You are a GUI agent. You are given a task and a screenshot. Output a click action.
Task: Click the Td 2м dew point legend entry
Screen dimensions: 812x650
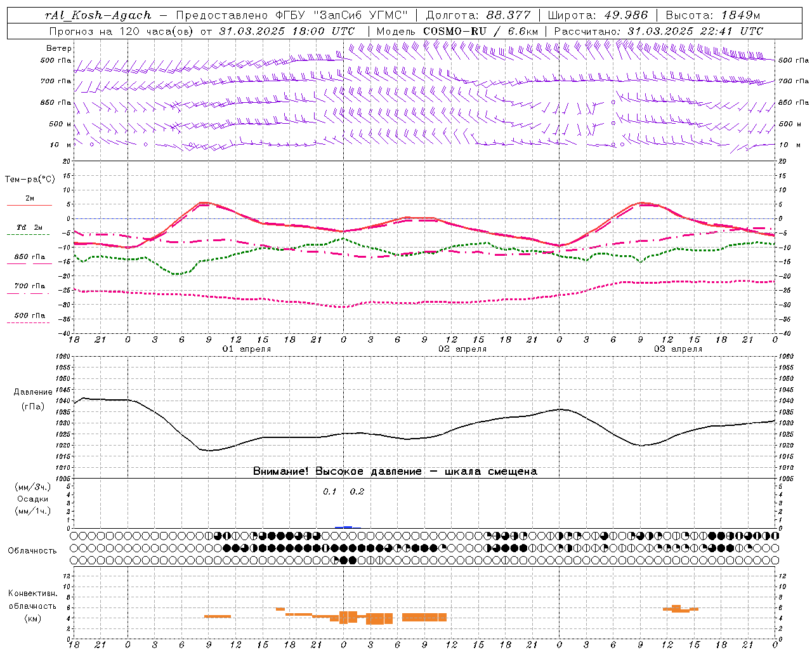29,227
